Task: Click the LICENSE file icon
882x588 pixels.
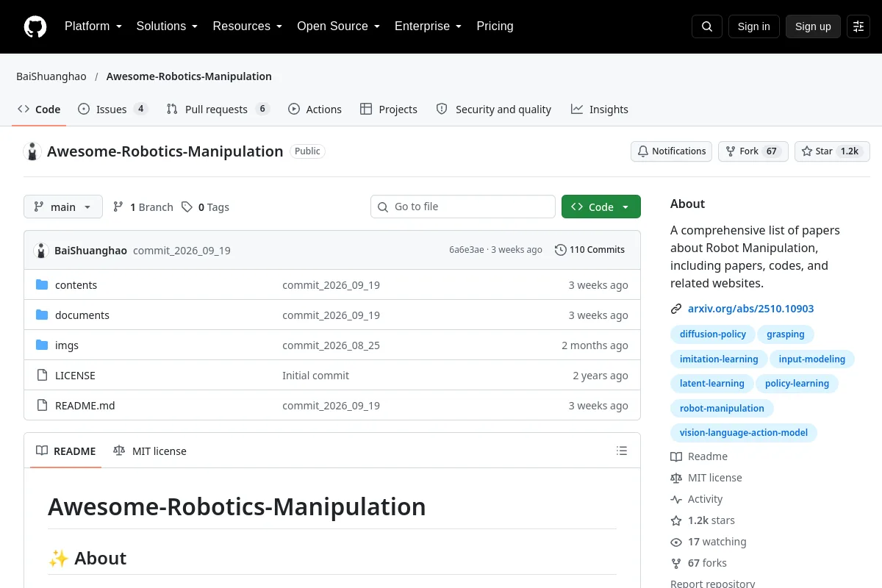Action: (x=42, y=376)
